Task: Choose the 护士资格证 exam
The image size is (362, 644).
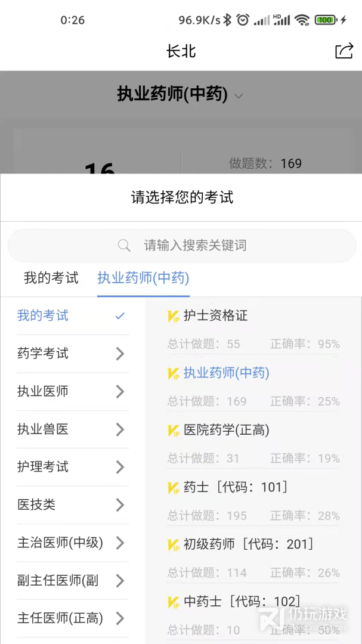Action: pos(215,316)
